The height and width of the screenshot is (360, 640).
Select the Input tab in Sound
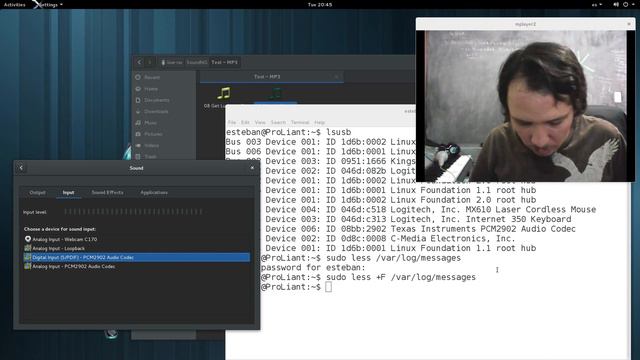pos(69,192)
